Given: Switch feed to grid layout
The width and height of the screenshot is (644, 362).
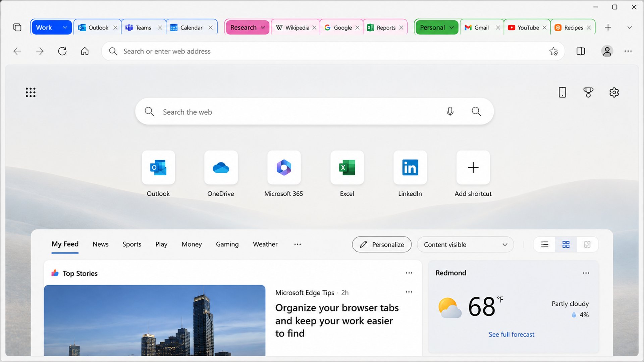Looking at the screenshot, I should tap(566, 245).
